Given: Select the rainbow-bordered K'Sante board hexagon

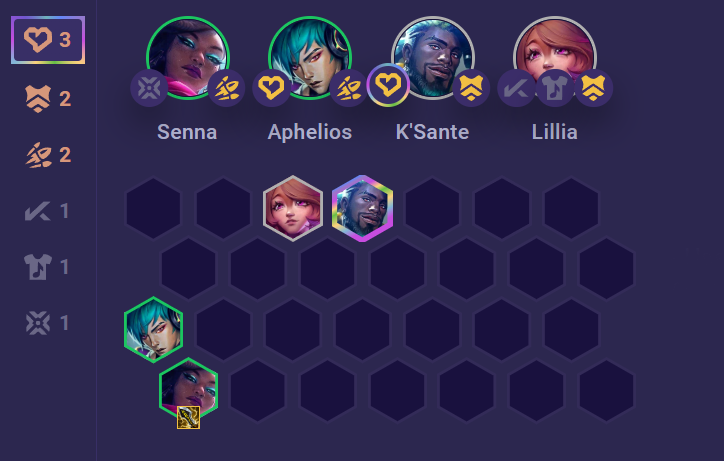Looking at the screenshot, I should pyautogui.click(x=362, y=208).
